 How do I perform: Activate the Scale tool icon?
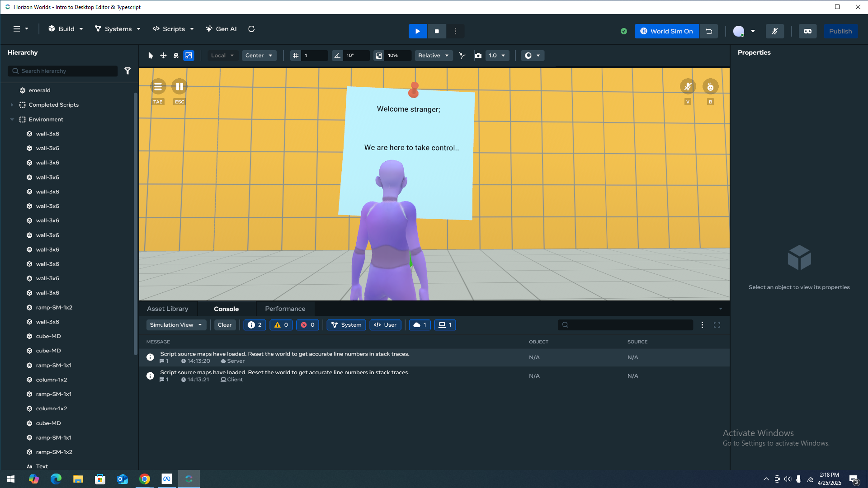(x=189, y=56)
